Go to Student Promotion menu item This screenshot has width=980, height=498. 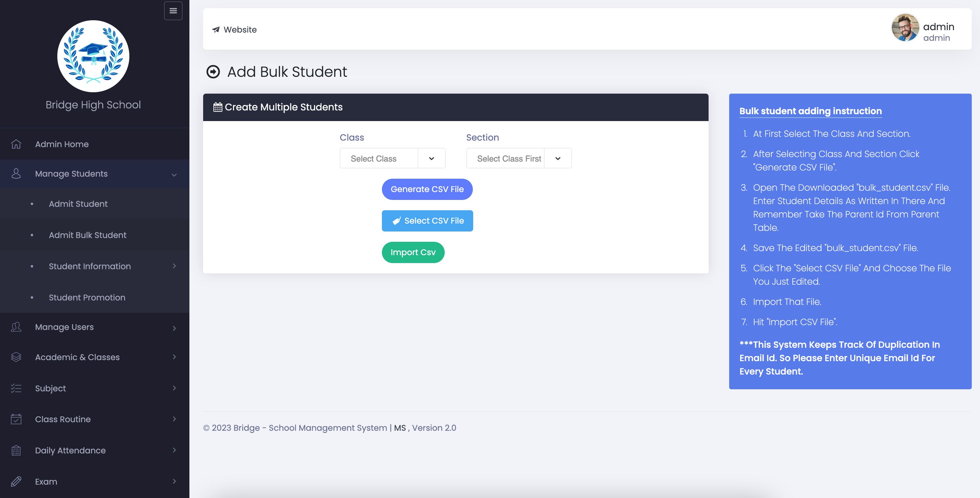pyautogui.click(x=87, y=297)
